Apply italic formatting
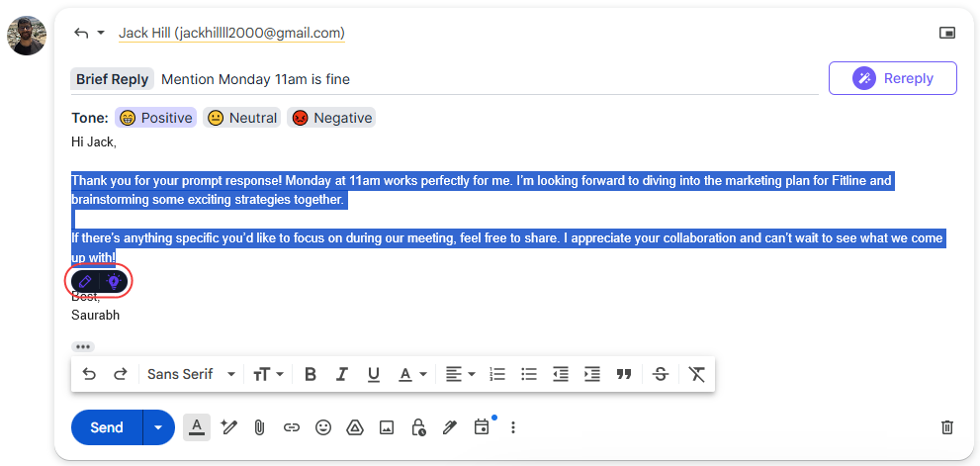980x466 pixels. coord(342,374)
